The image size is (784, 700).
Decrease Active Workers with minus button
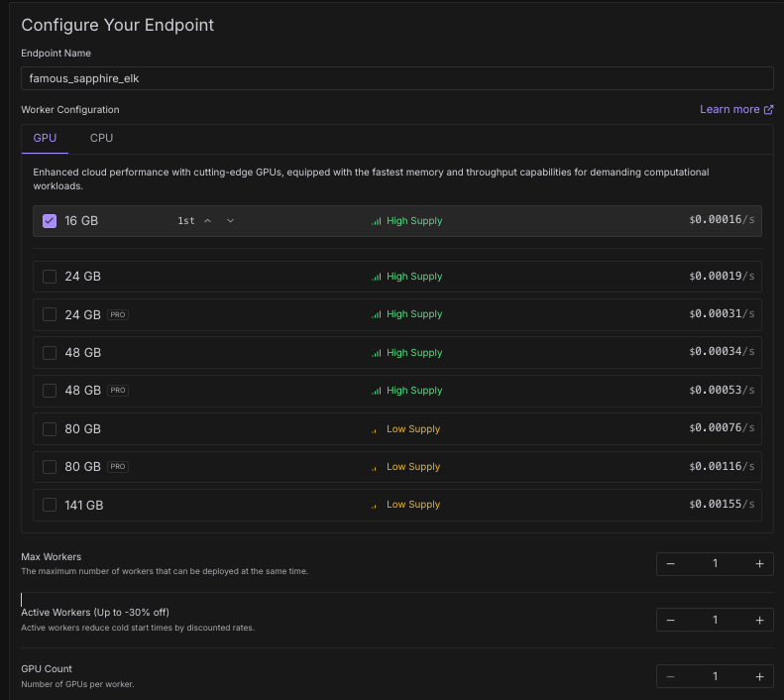671,620
